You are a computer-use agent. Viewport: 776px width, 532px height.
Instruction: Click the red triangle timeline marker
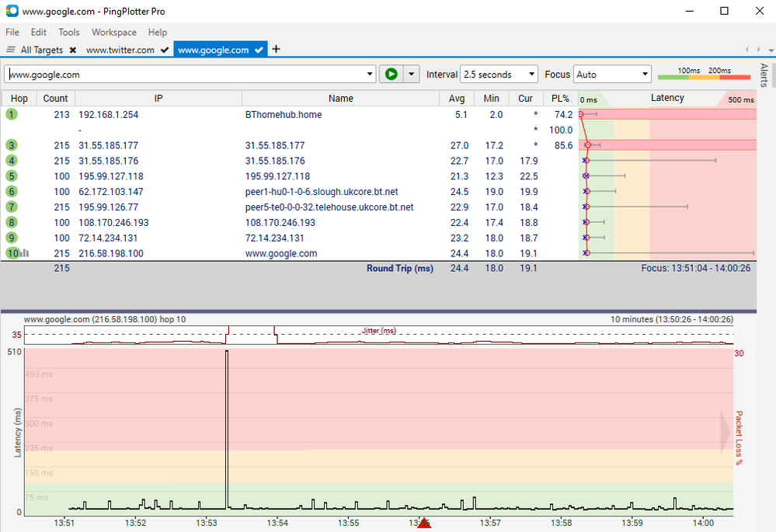point(424,523)
